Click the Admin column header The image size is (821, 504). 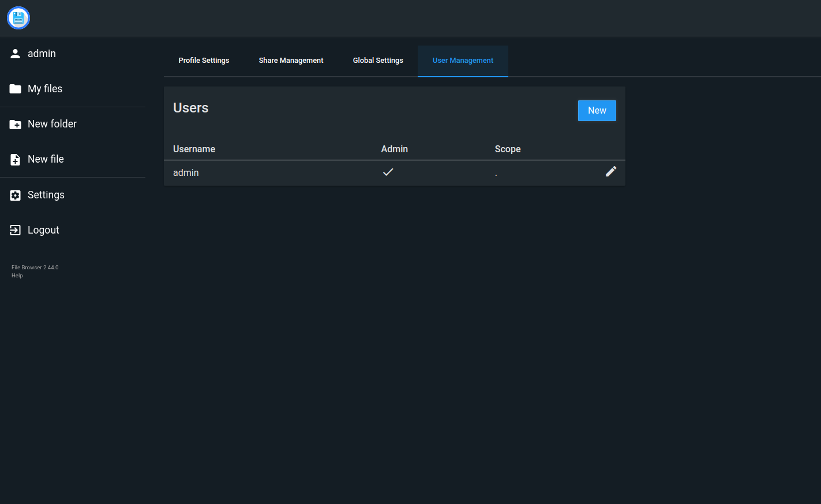click(395, 149)
